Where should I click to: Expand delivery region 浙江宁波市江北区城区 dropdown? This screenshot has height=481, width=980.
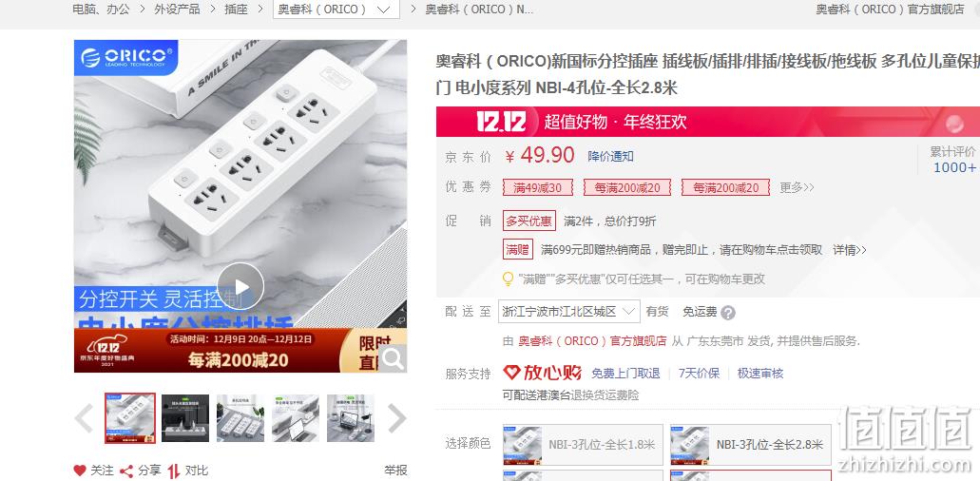point(569,311)
